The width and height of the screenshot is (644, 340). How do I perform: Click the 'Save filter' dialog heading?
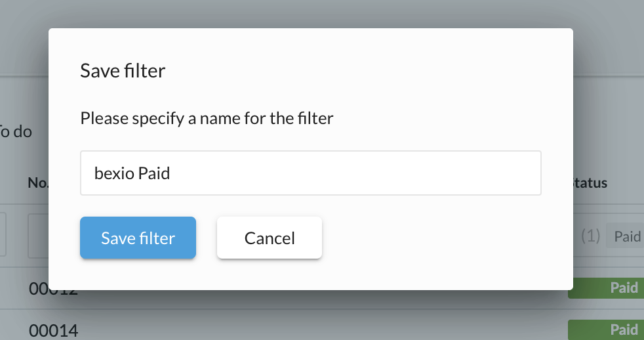[x=123, y=70]
